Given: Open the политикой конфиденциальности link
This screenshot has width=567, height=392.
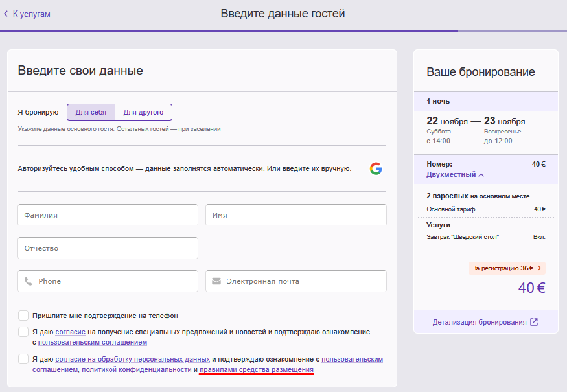Looking at the screenshot, I should (x=136, y=369).
